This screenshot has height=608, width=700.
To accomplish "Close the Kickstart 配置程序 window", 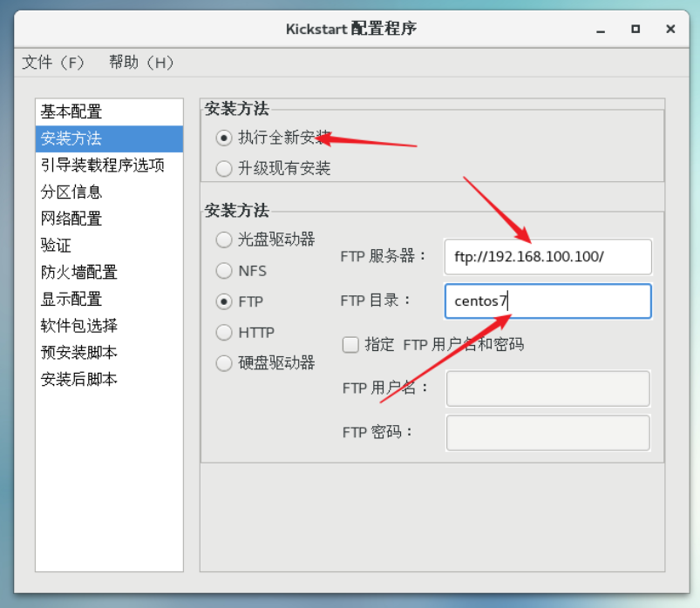I will pos(670,29).
